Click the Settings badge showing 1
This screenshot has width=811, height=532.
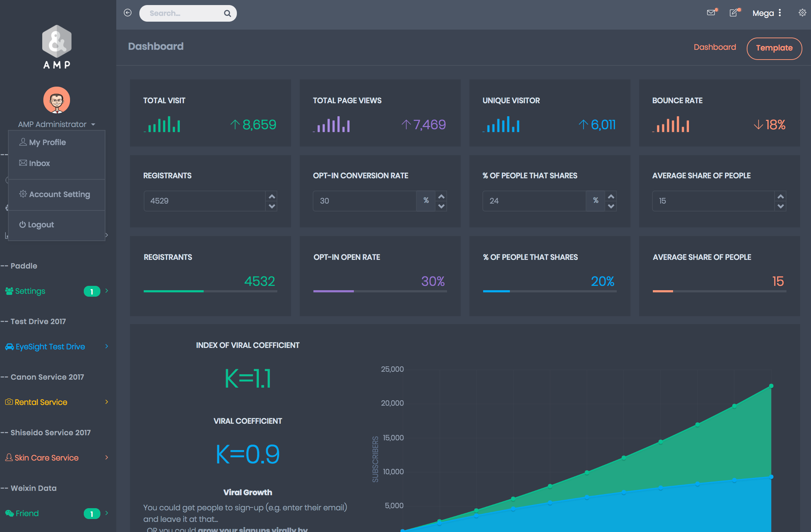coord(92,291)
